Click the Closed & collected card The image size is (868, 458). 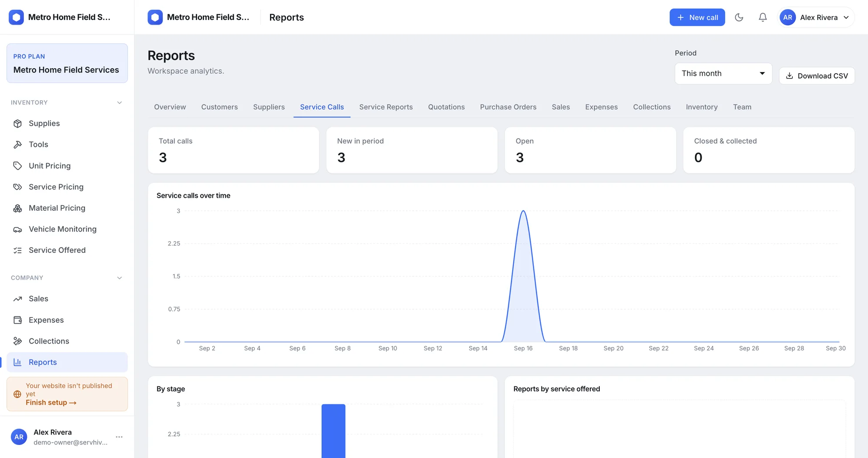[x=769, y=150]
